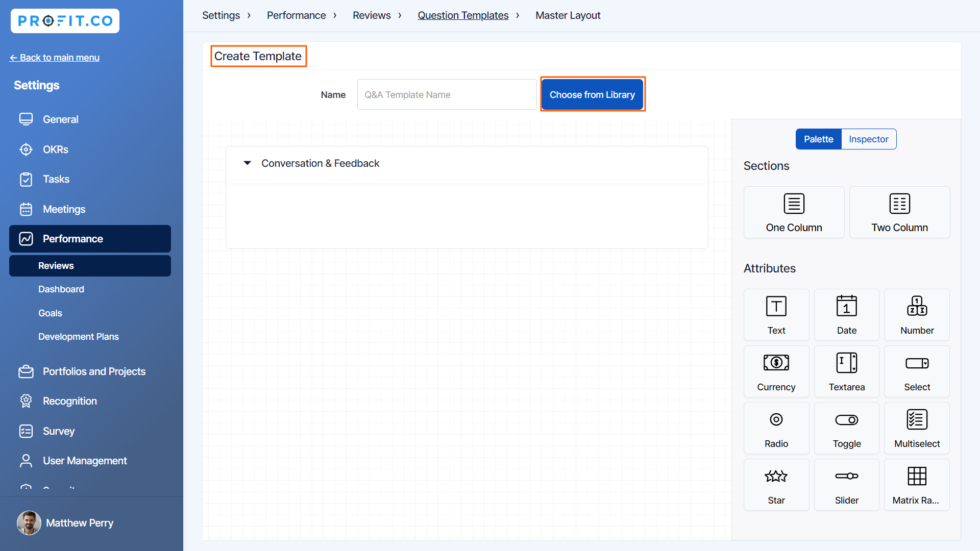Collapse the Conversation & Feedback section
Viewport: 980px width, 551px height.
point(248,163)
